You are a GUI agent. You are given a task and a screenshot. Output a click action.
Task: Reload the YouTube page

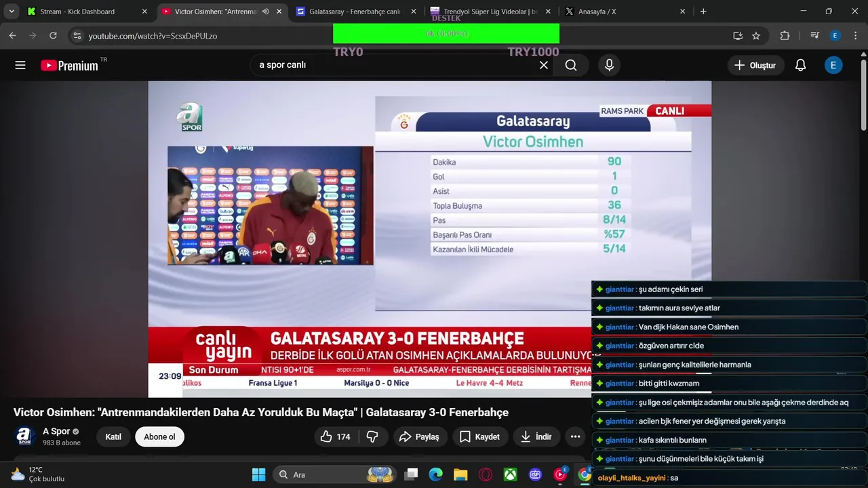coord(53,35)
